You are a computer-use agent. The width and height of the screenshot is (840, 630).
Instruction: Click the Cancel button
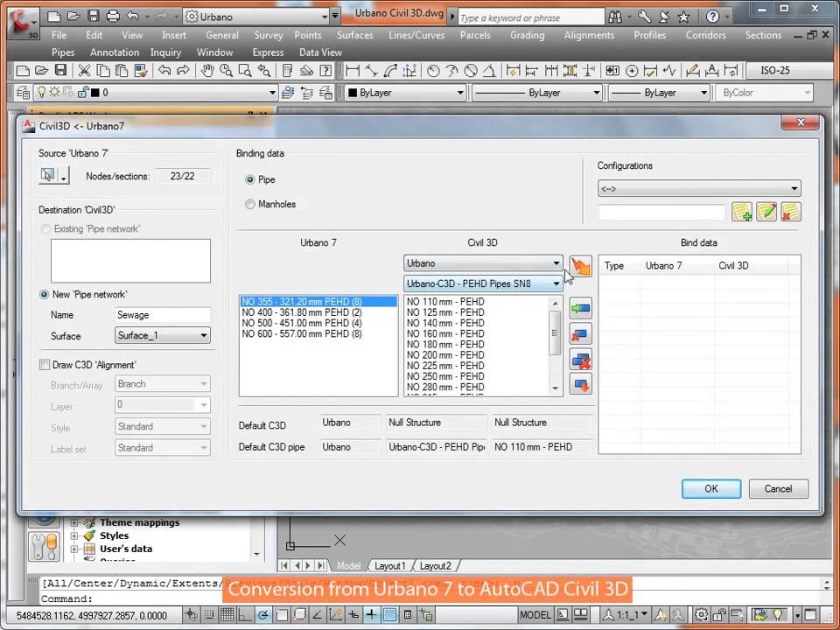pos(778,488)
